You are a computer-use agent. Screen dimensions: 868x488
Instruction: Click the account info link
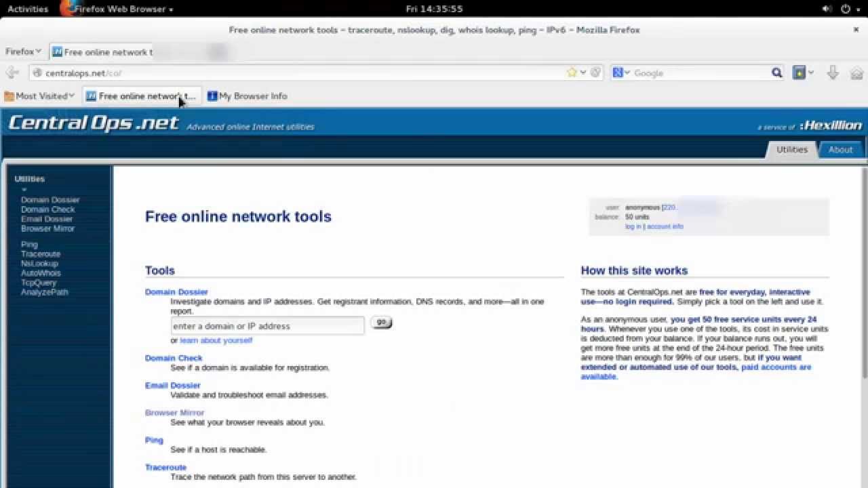(x=665, y=226)
